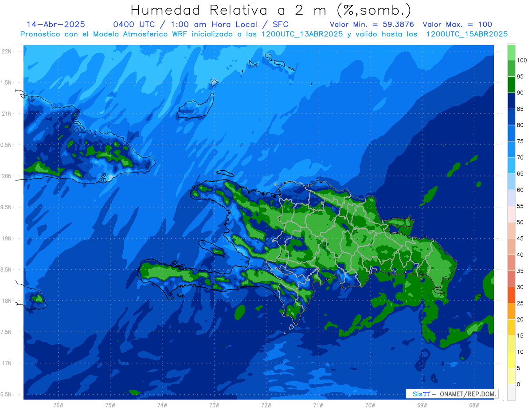
Task: Click the '73W' longitude label
Action: coord(214,405)
